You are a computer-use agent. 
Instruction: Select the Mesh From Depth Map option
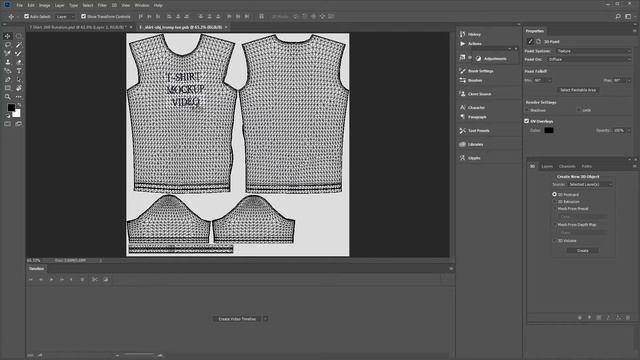tap(554, 224)
